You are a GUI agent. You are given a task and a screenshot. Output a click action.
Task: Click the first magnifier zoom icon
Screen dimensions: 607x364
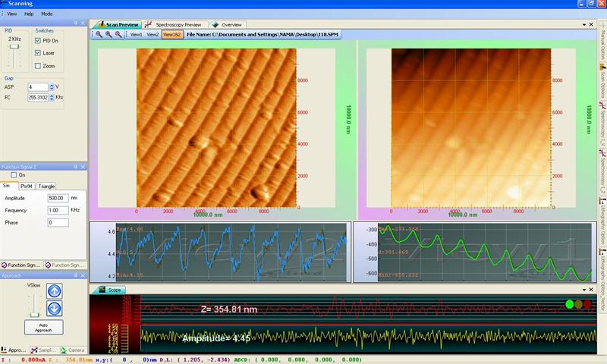click(99, 34)
